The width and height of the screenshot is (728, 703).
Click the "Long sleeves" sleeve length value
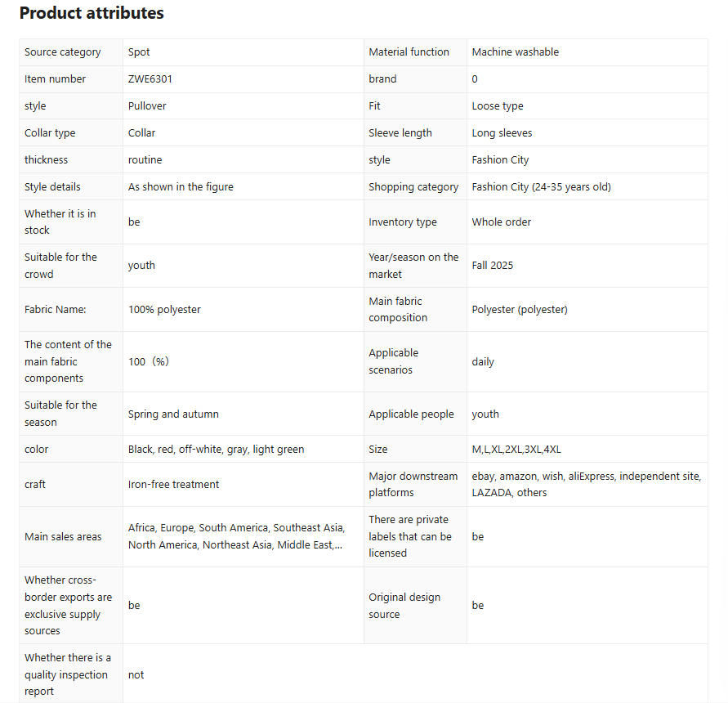tap(502, 133)
